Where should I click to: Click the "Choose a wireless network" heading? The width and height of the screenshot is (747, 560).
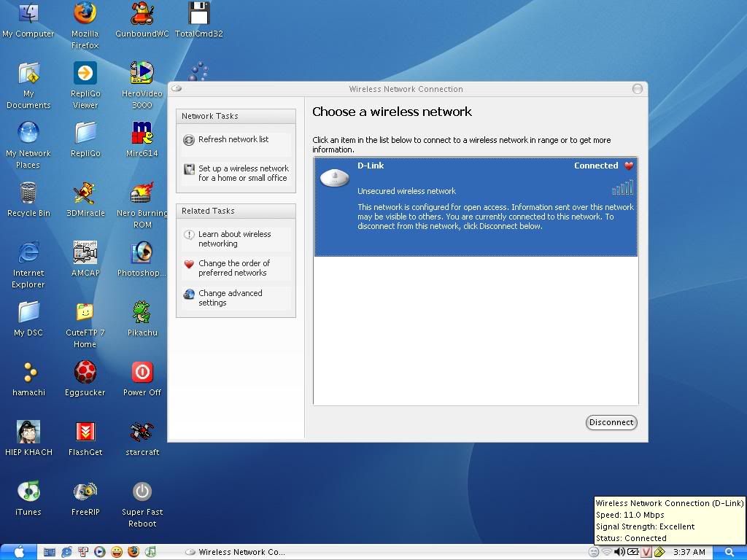click(392, 112)
